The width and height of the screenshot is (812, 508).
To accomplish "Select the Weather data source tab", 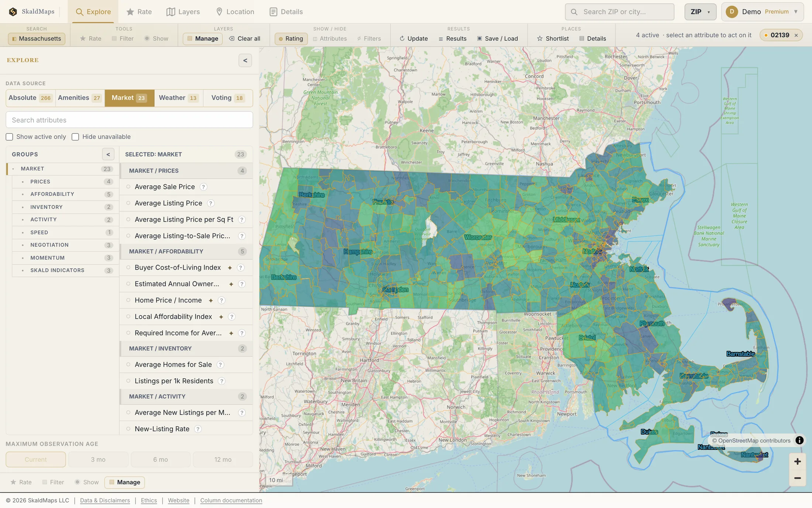I will (179, 98).
